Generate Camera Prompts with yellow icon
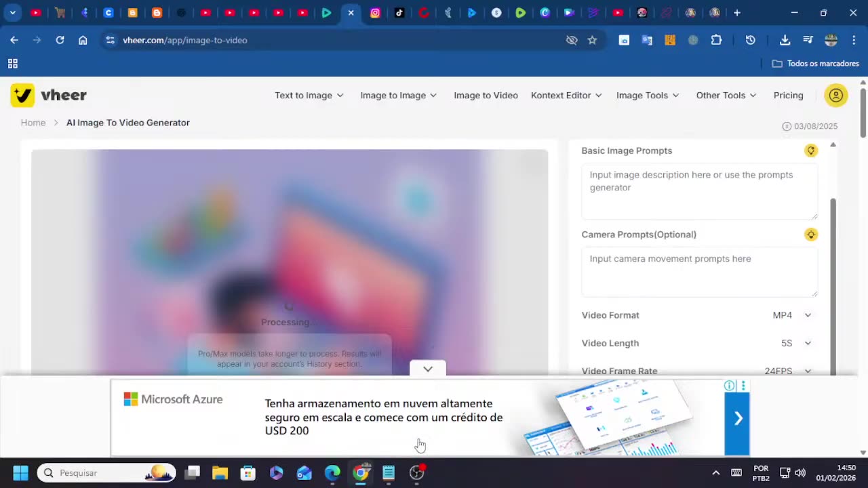 click(811, 235)
